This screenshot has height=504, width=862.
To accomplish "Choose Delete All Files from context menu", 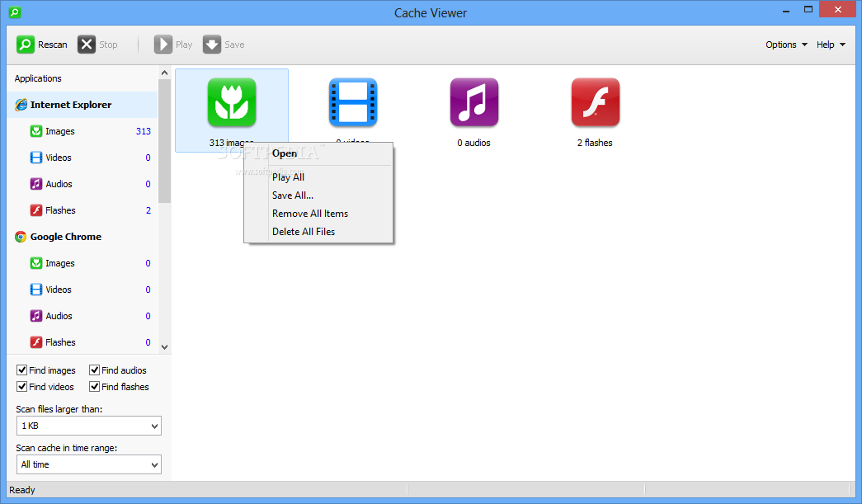I will 318,232.
